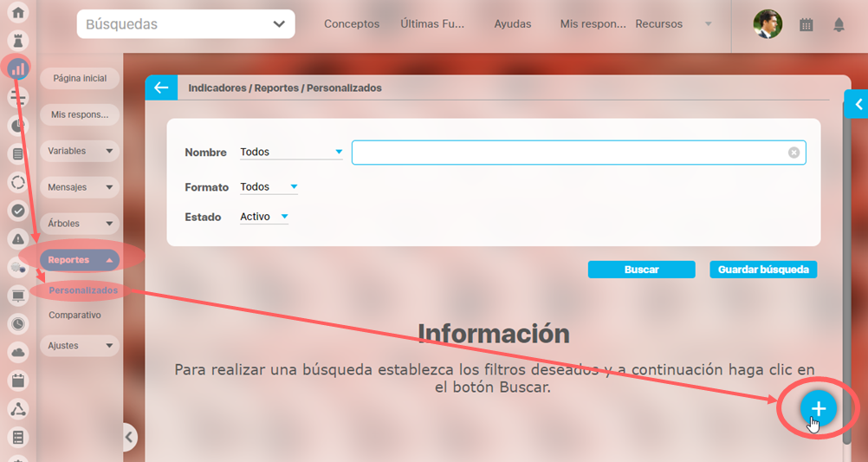
Task: Open the cloud sidebar icon
Action: 17,352
